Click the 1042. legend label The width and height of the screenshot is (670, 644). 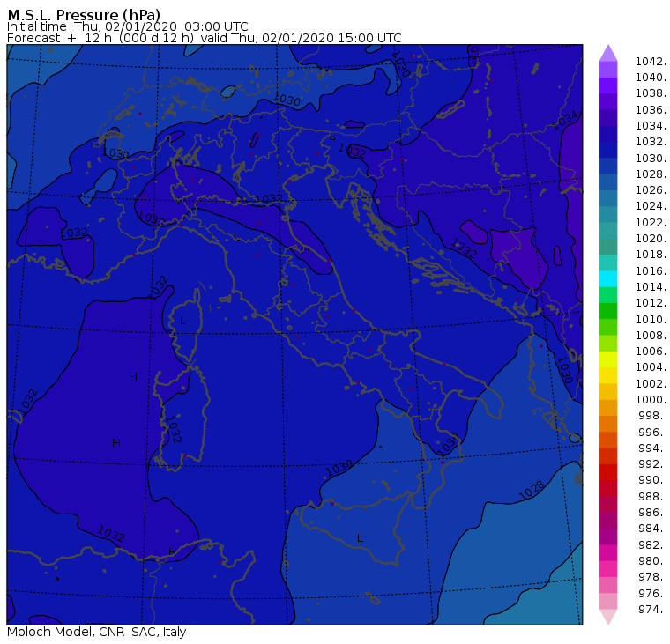point(651,62)
